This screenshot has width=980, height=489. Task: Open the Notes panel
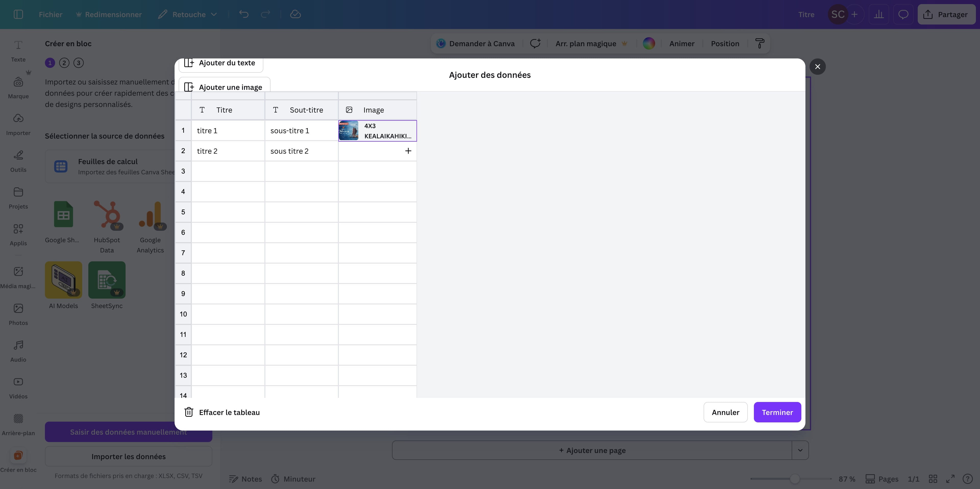point(245,479)
